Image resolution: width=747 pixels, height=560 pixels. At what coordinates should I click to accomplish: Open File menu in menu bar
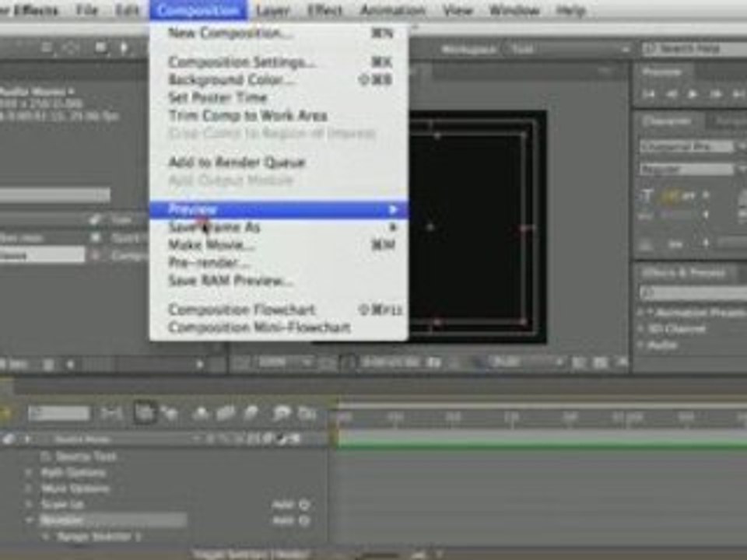tap(86, 10)
